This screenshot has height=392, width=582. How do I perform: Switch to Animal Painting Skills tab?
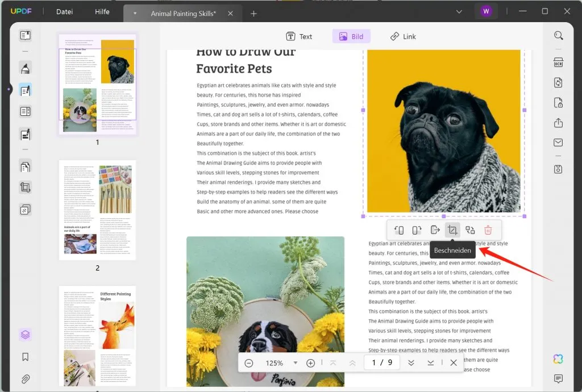coord(183,14)
